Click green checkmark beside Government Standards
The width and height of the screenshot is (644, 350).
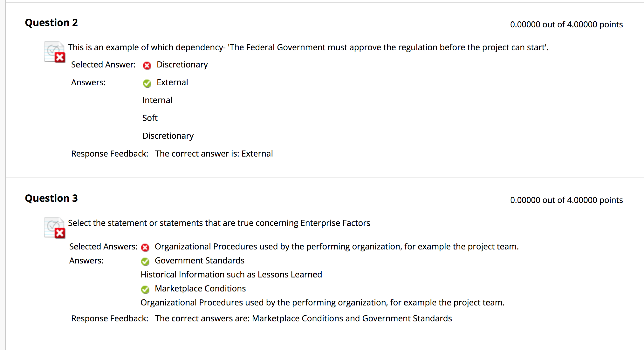pyautogui.click(x=145, y=262)
